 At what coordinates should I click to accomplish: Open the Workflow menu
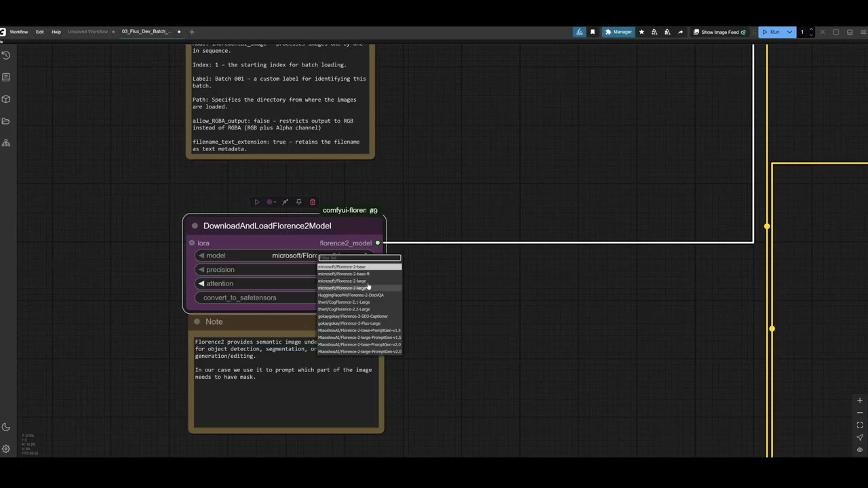(x=19, y=32)
